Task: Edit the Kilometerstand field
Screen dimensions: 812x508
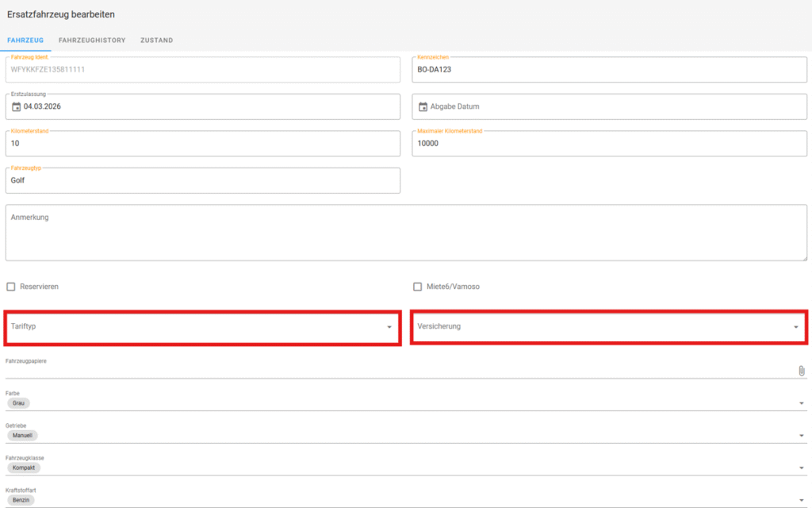Action: [x=203, y=144]
